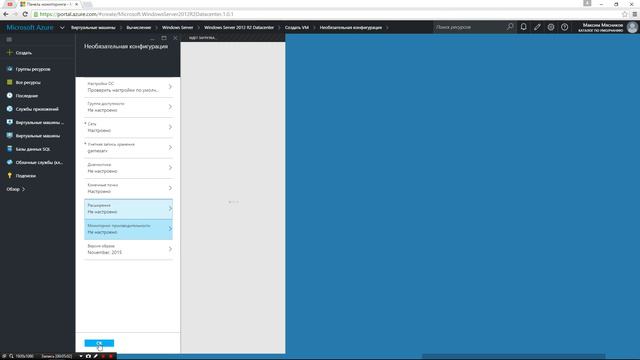Click the browser back arrow
The image size is (640, 360).
tap(6, 14)
